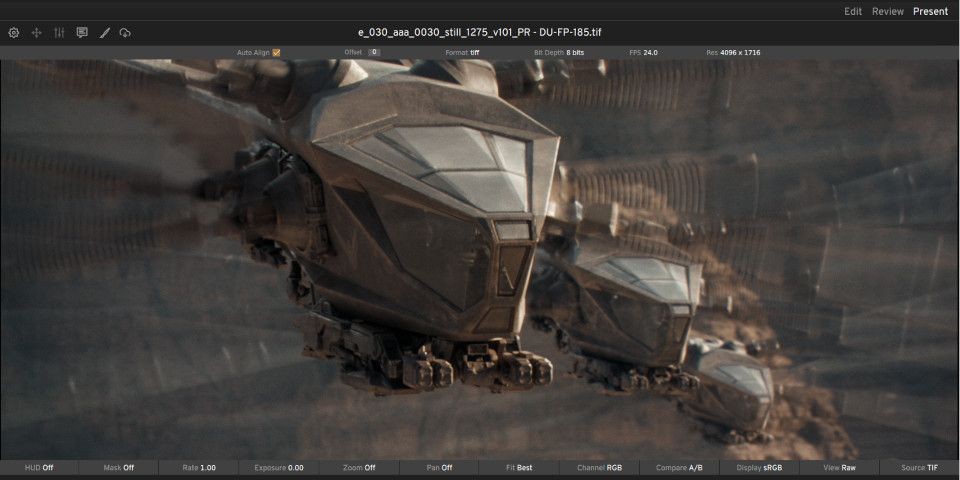960x480 pixels.
Task: Click the Offset value field
Action: (373, 52)
